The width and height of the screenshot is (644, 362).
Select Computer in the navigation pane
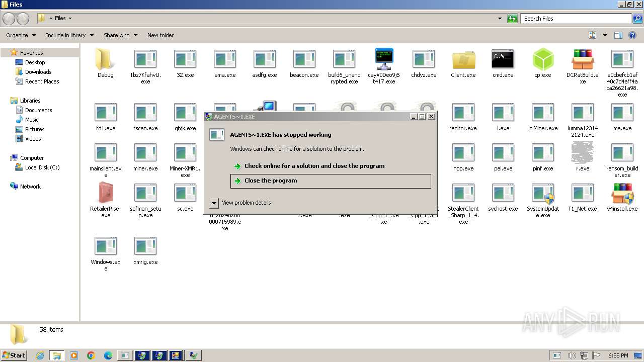[x=32, y=158]
